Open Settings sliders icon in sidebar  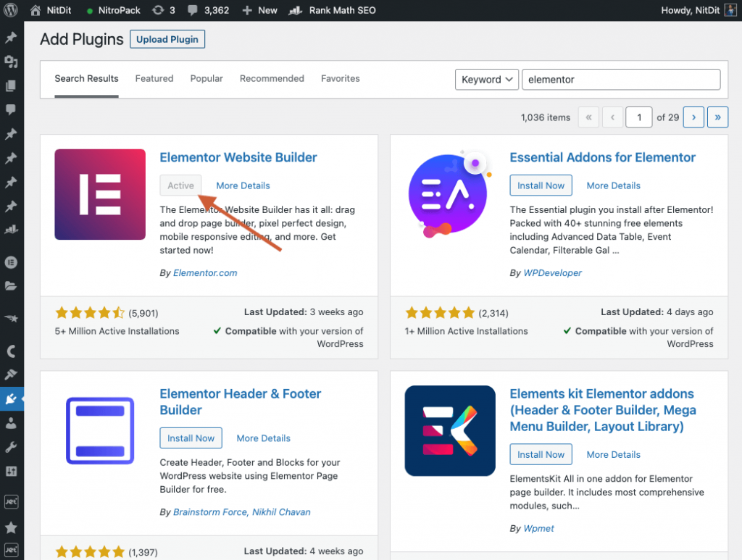tap(11, 471)
